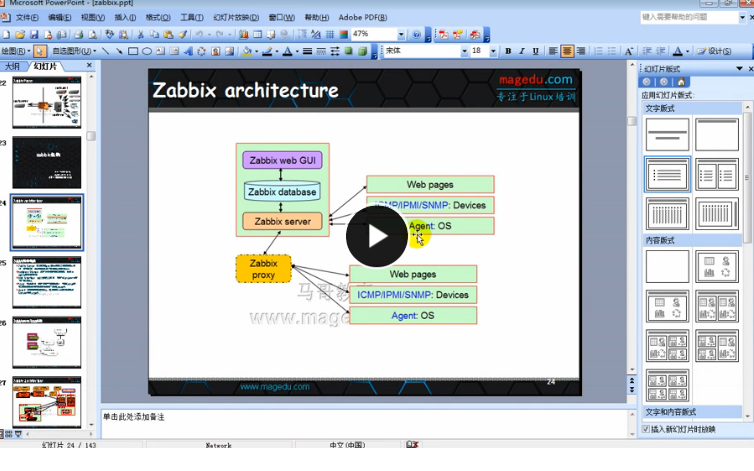Screen dimensions: 754x471
Task: Toggle Bold formatting
Action: pos(508,51)
